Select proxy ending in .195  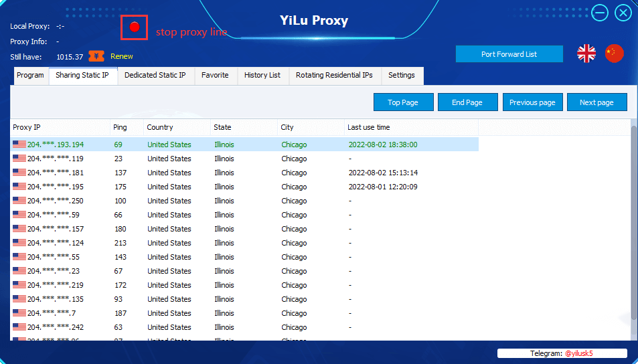[x=244, y=187]
